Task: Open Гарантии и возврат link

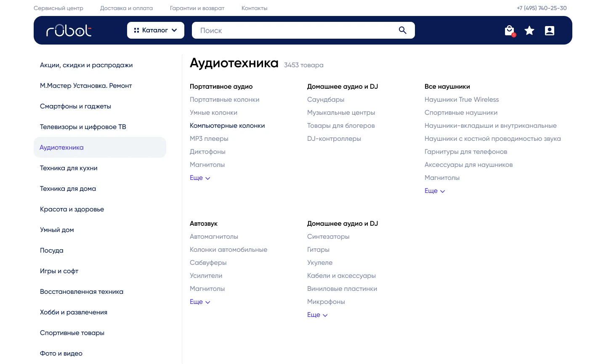Action: click(x=197, y=8)
